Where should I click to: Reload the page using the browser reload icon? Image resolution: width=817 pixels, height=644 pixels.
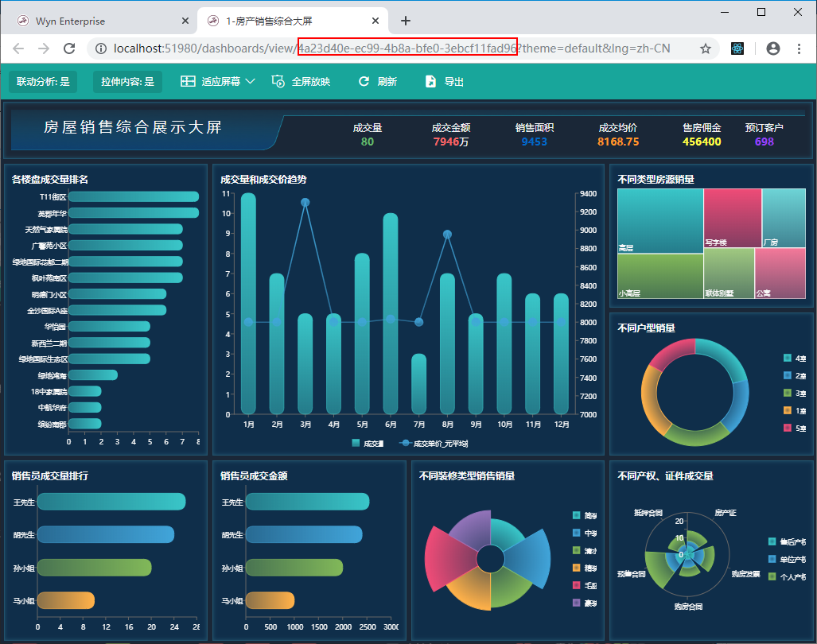point(69,48)
